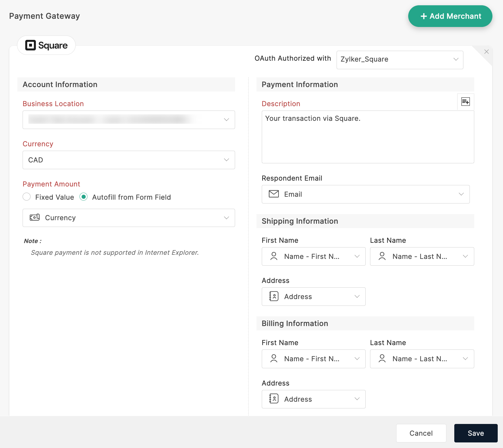The image size is (503, 448).
Task: Open the CAD currency dropdown
Action: tap(129, 160)
